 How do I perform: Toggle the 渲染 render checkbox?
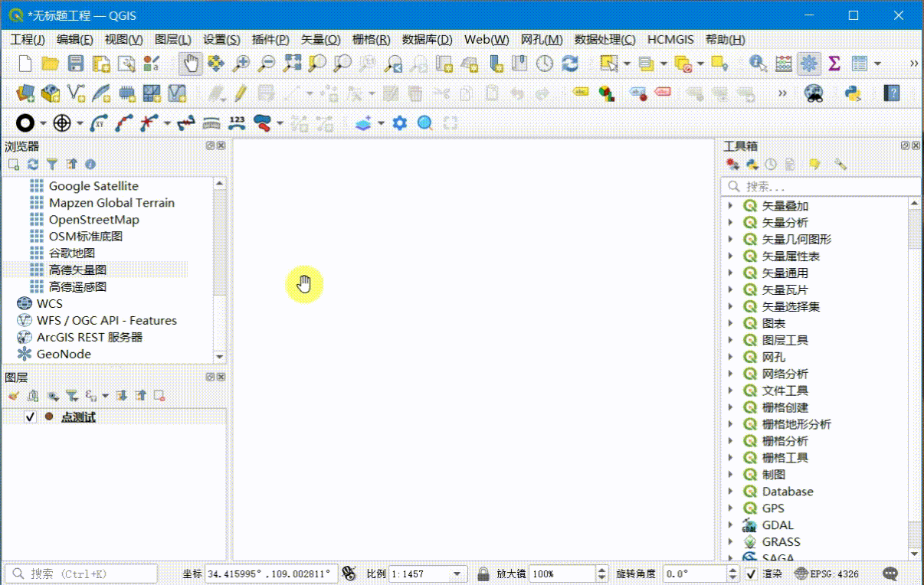click(752, 574)
